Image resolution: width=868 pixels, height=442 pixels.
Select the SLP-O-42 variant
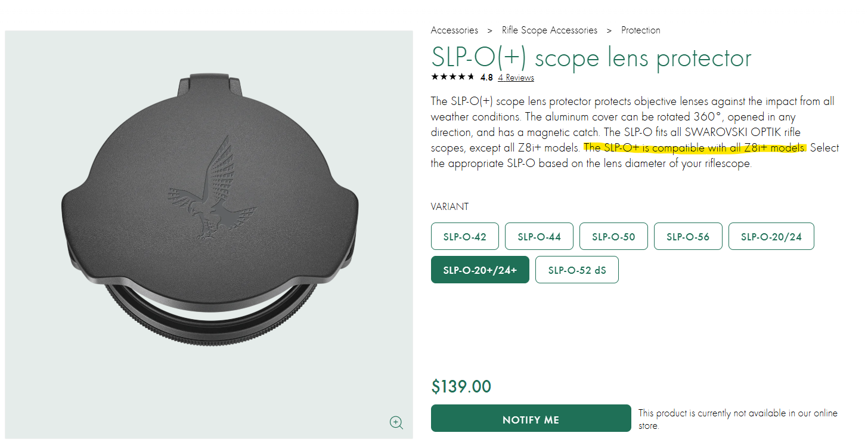(x=464, y=237)
